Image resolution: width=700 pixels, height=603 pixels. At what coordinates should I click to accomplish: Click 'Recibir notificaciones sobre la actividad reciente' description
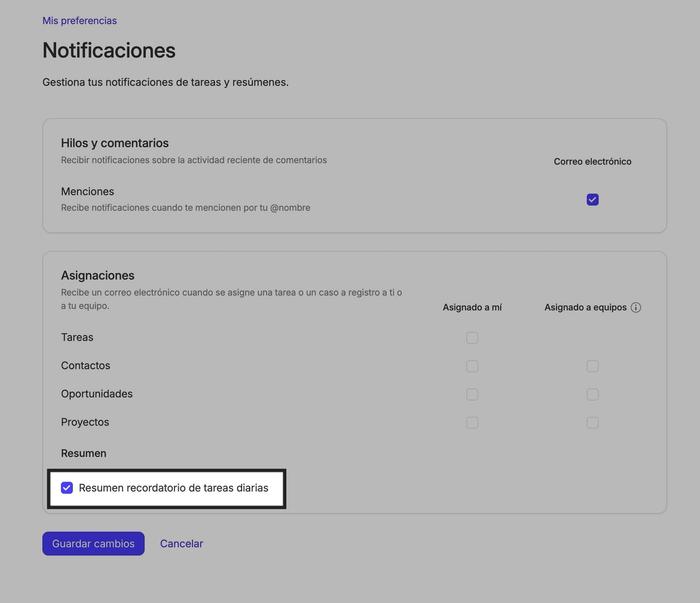(194, 160)
